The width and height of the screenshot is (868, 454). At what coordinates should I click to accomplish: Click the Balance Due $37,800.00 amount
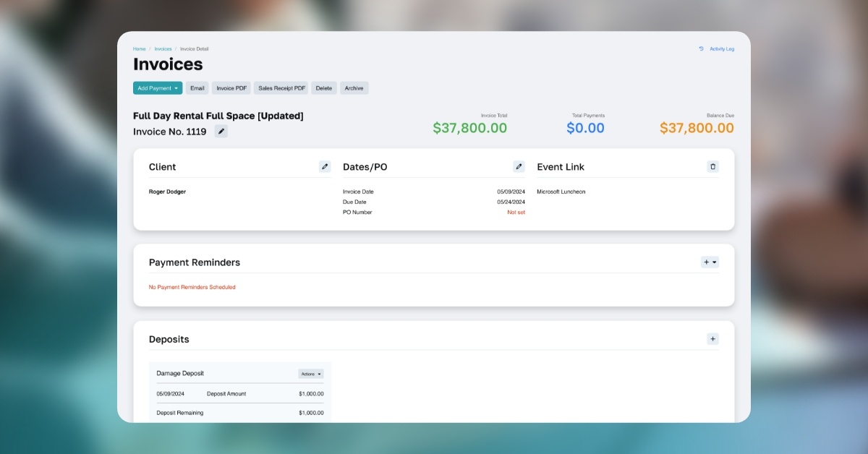tap(697, 128)
